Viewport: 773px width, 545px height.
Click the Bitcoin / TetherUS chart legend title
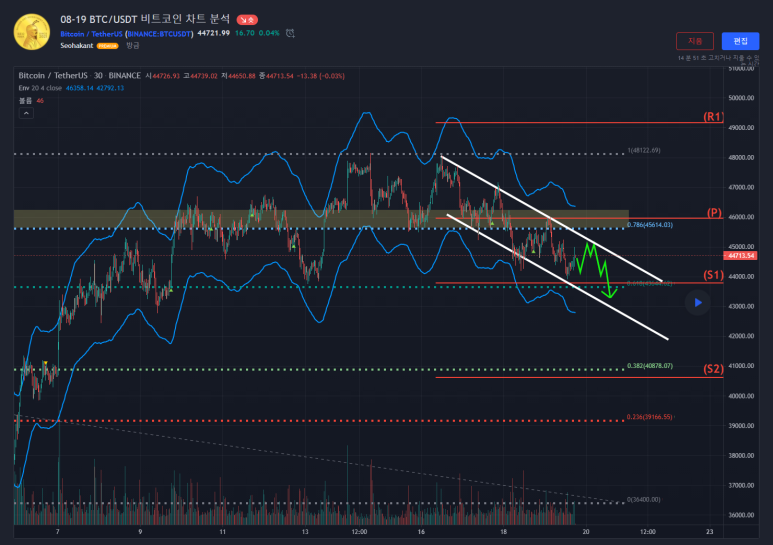50,76
